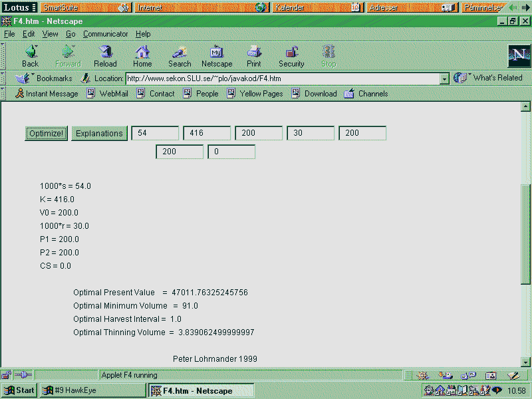Click the Forward navigation button
The height and width of the screenshot is (399, 532).
(68, 57)
